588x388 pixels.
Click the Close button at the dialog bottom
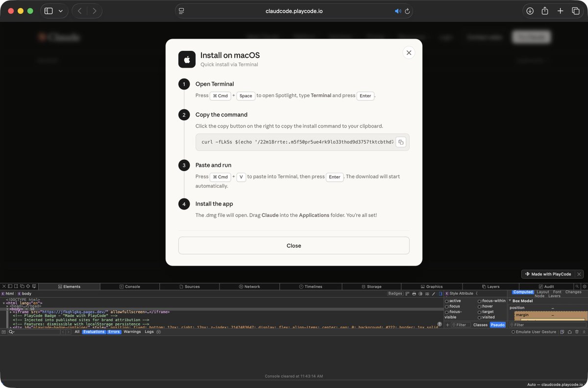coord(294,245)
